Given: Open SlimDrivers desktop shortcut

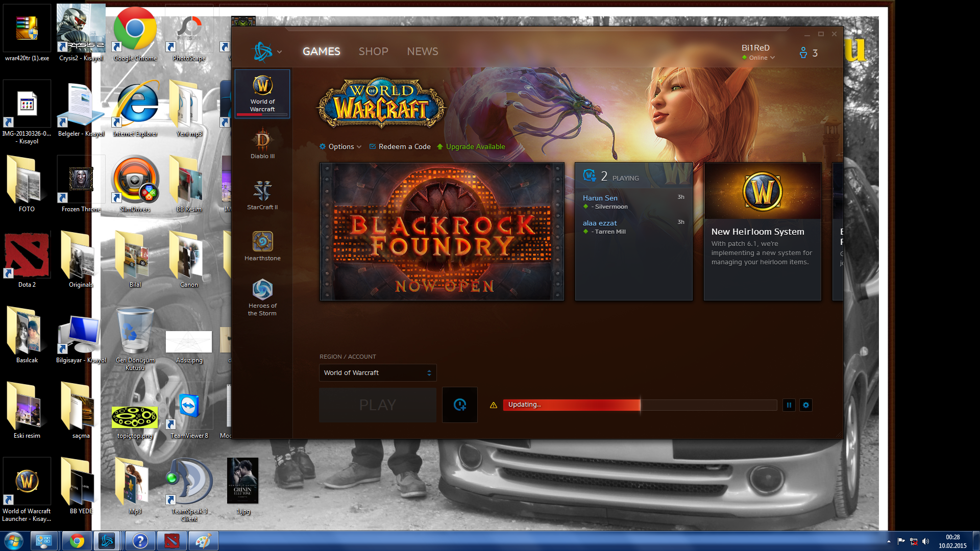Looking at the screenshot, I should tap(135, 185).
